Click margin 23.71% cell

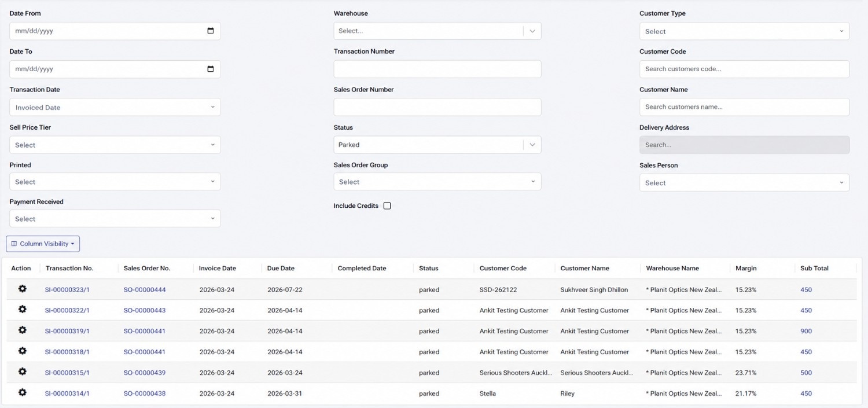746,373
